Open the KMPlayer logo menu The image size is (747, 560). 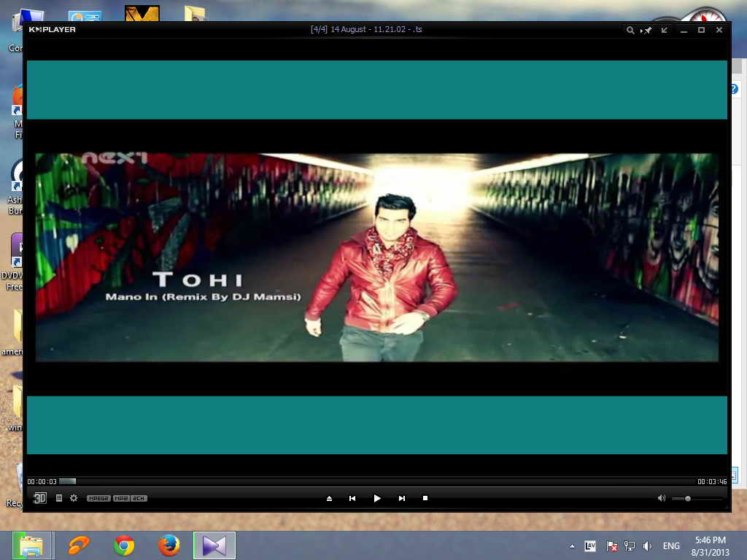coord(52,29)
